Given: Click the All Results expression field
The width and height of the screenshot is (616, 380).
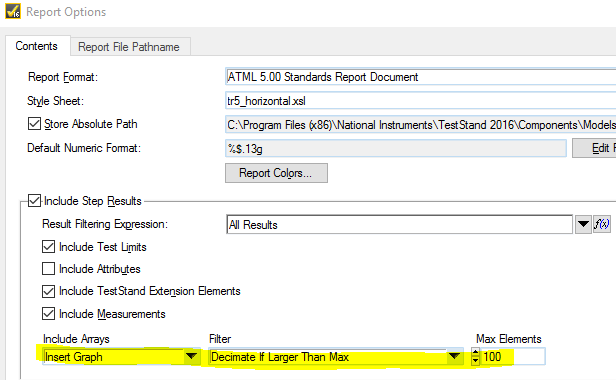Looking at the screenshot, I should [399, 224].
